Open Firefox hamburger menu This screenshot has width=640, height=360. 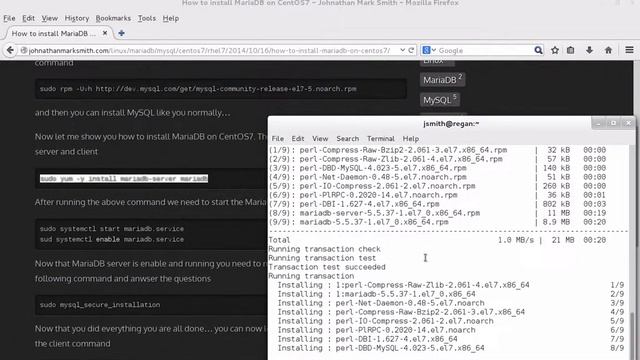(x=629, y=50)
